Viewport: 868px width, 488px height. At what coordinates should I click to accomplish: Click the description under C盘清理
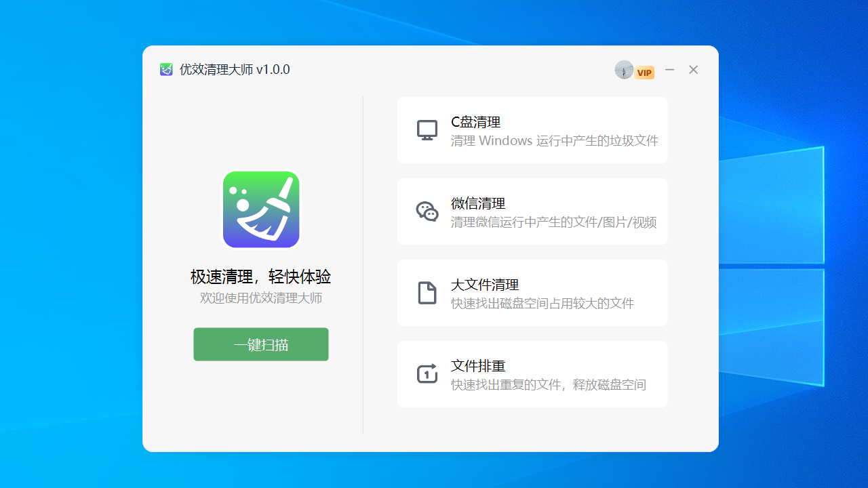(554, 140)
